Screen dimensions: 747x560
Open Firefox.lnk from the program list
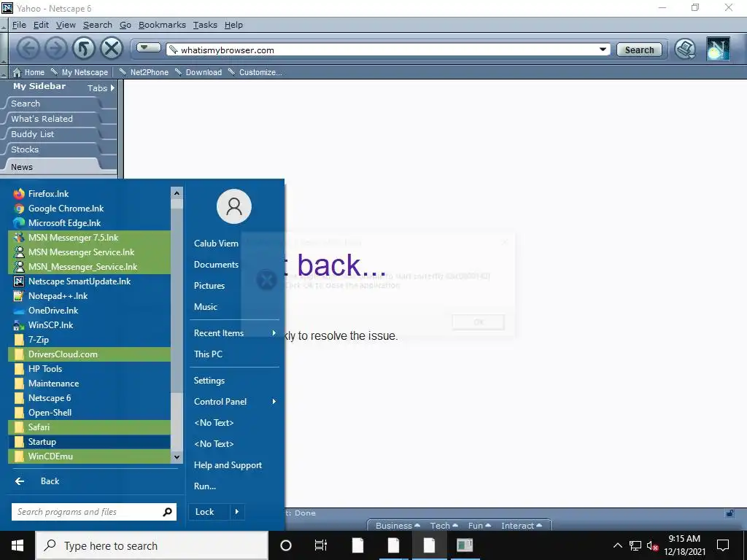(x=89, y=194)
